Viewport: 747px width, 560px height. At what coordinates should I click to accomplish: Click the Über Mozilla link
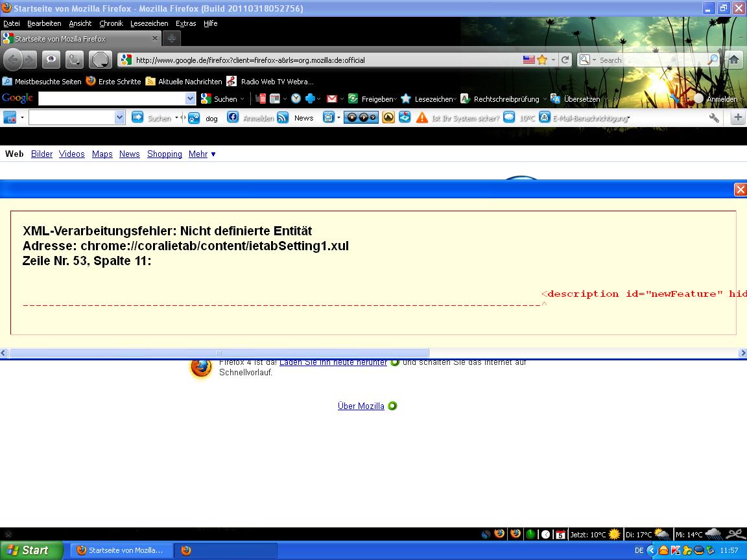coord(361,406)
